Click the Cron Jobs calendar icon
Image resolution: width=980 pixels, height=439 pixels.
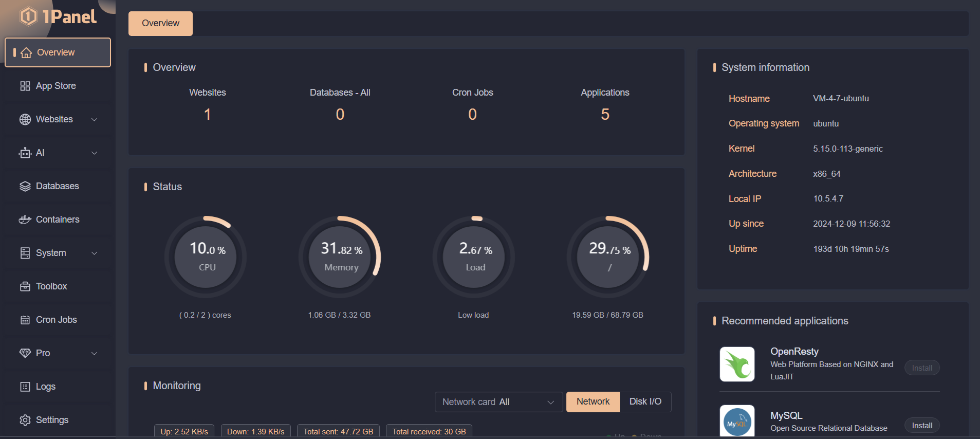[x=25, y=320]
